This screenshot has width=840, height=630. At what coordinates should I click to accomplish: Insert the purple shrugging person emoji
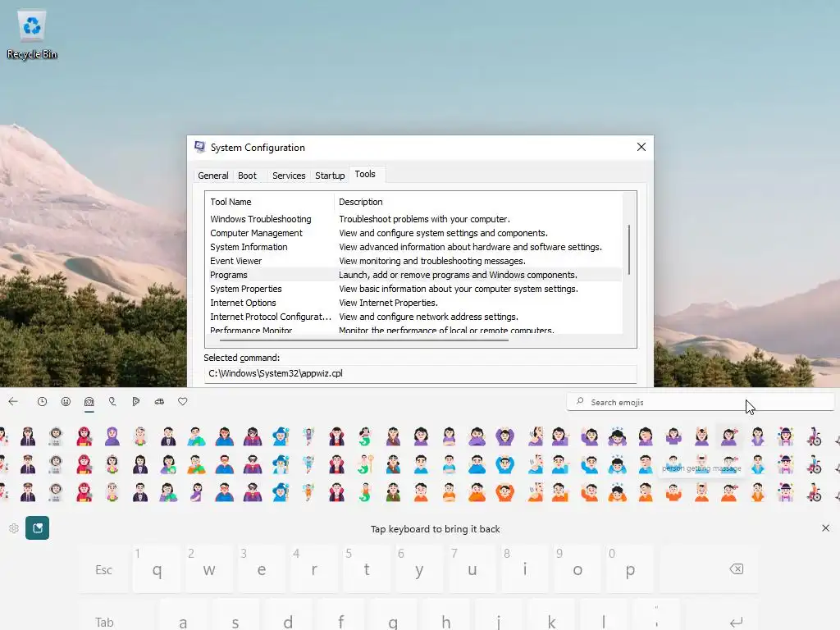(x=673, y=436)
